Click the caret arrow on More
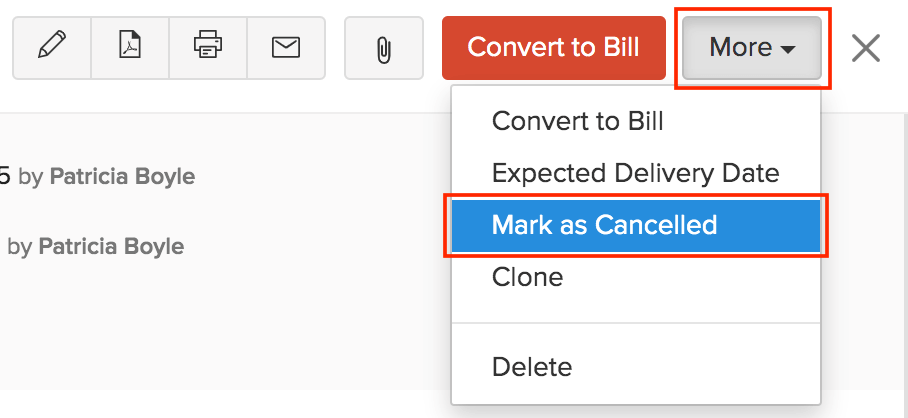Image resolution: width=908 pixels, height=418 pixels. [x=788, y=49]
